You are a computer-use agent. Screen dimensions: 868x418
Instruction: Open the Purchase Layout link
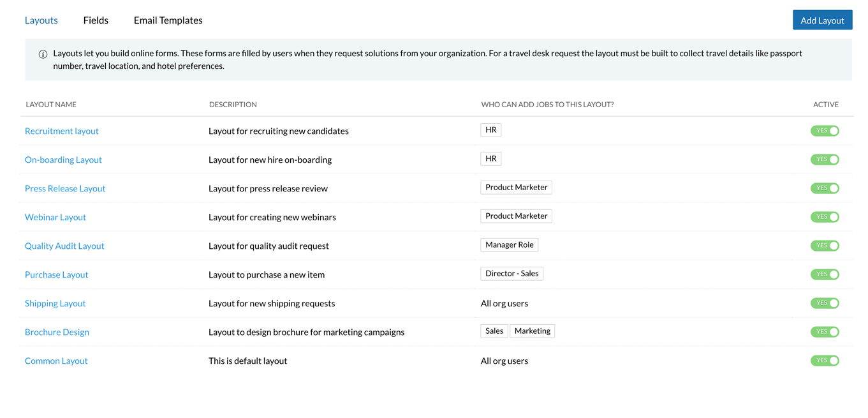click(x=57, y=274)
